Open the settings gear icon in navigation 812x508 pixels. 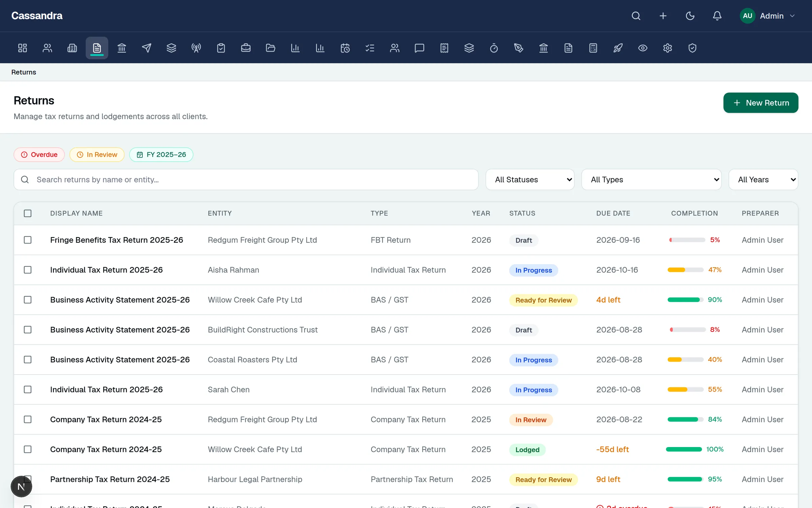point(668,48)
